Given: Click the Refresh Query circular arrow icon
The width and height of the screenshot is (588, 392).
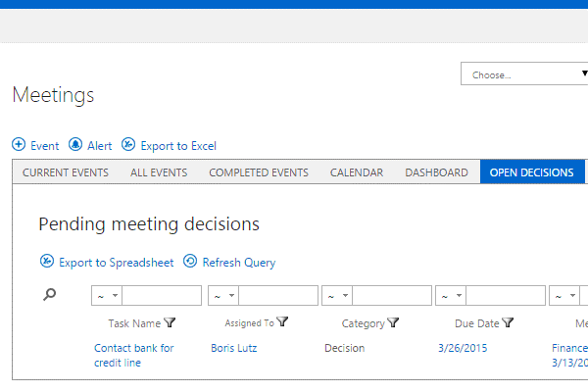Looking at the screenshot, I should tap(190, 261).
